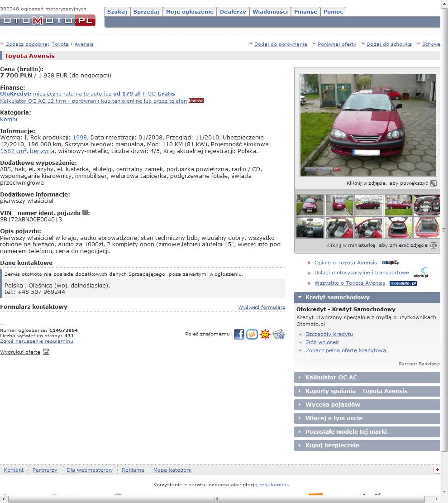Click the regulaminu link at page bottom
This screenshot has width=448, height=503.
273,485
